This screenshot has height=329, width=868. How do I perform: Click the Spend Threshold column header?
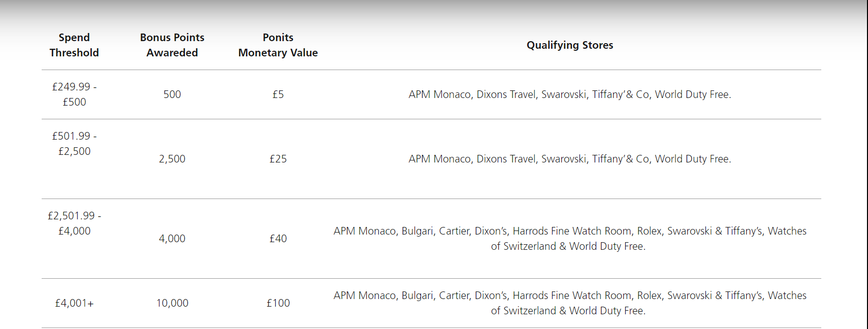(x=74, y=45)
